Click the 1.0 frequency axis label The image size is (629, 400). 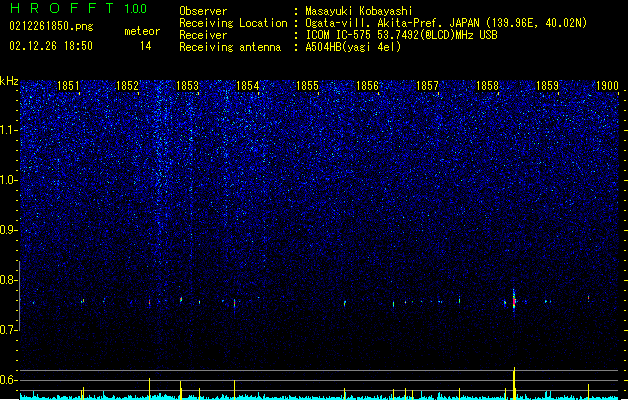click(9, 180)
